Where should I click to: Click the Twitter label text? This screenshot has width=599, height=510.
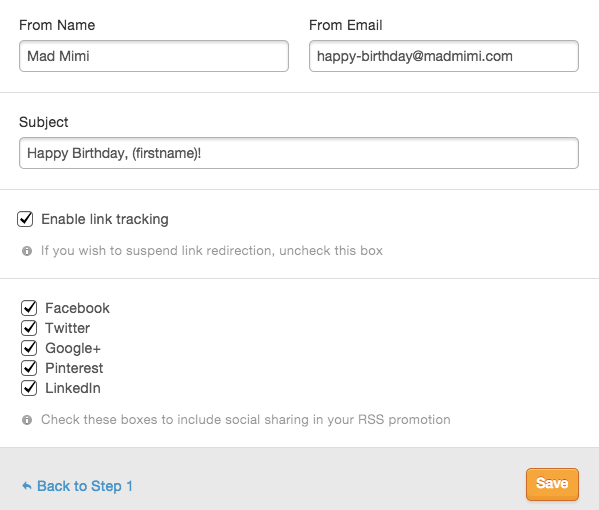68,328
